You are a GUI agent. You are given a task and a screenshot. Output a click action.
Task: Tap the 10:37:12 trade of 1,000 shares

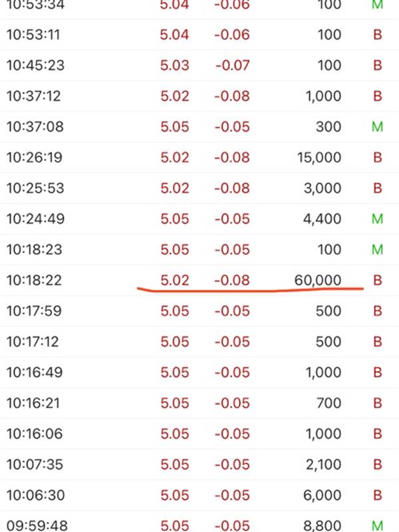[x=199, y=96]
